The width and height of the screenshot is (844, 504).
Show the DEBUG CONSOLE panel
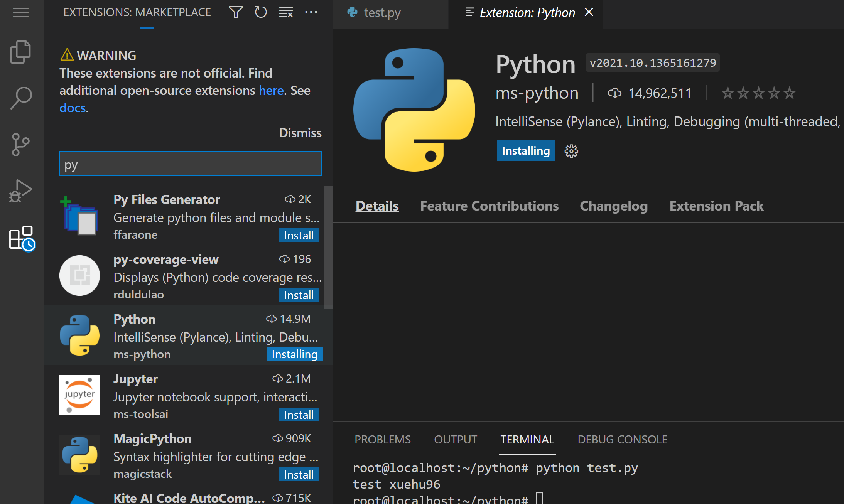pyautogui.click(x=622, y=440)
